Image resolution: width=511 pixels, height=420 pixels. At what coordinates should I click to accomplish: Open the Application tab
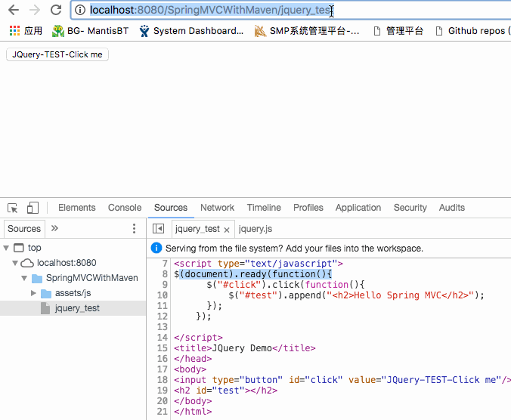[x=358, y=208]
